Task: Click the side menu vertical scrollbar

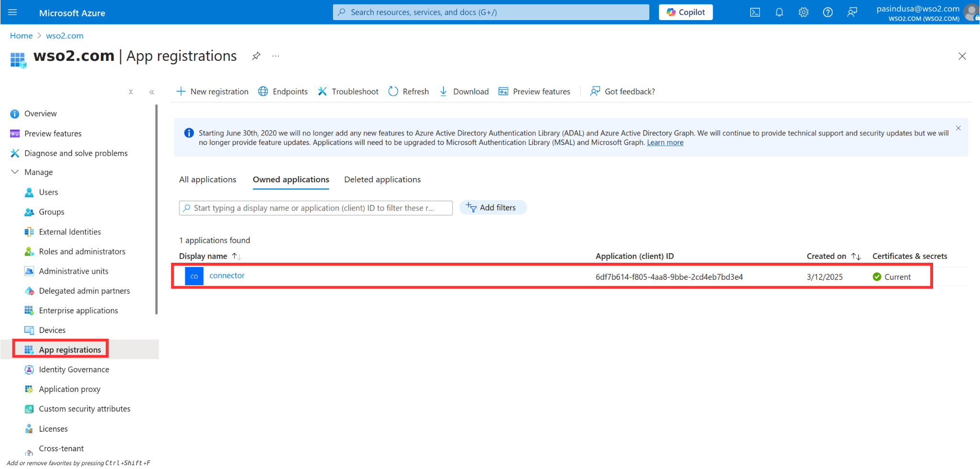Action: coord(156,210)
